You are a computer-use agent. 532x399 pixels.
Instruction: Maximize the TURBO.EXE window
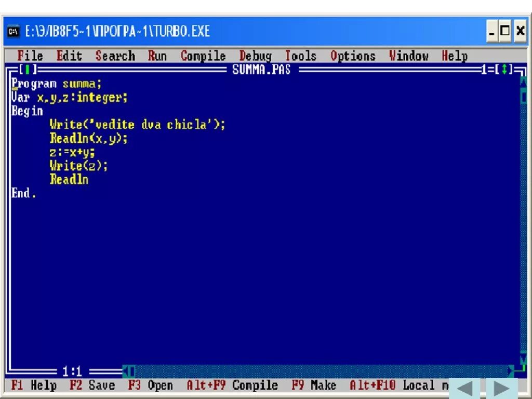click(505, 31)
